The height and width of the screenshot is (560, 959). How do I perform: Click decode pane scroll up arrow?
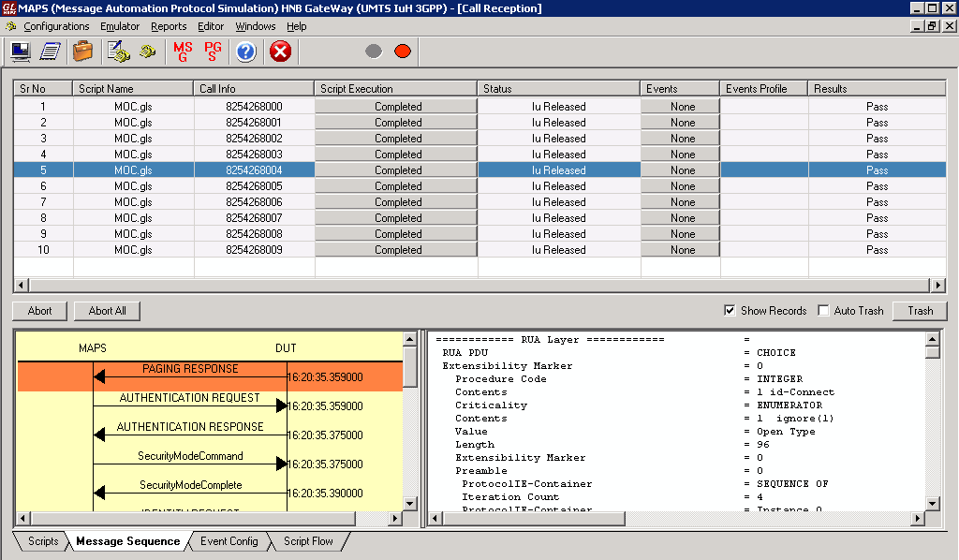tap(932, 339)
